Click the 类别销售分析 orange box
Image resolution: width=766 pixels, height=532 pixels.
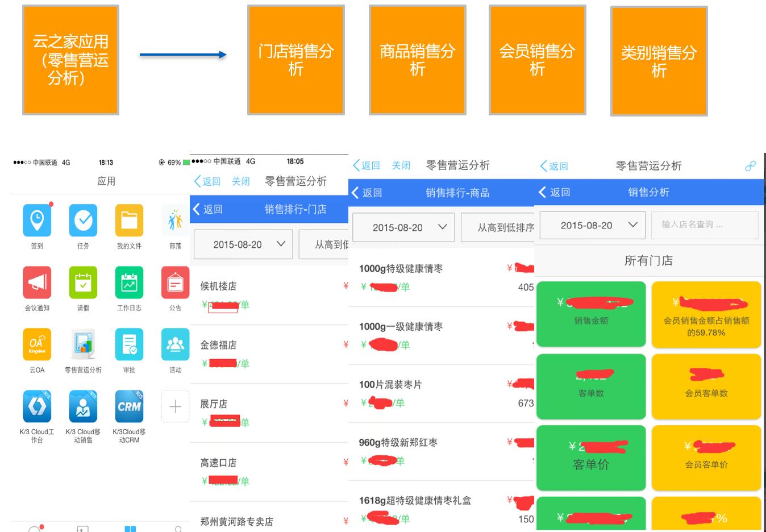click(659, 61)
